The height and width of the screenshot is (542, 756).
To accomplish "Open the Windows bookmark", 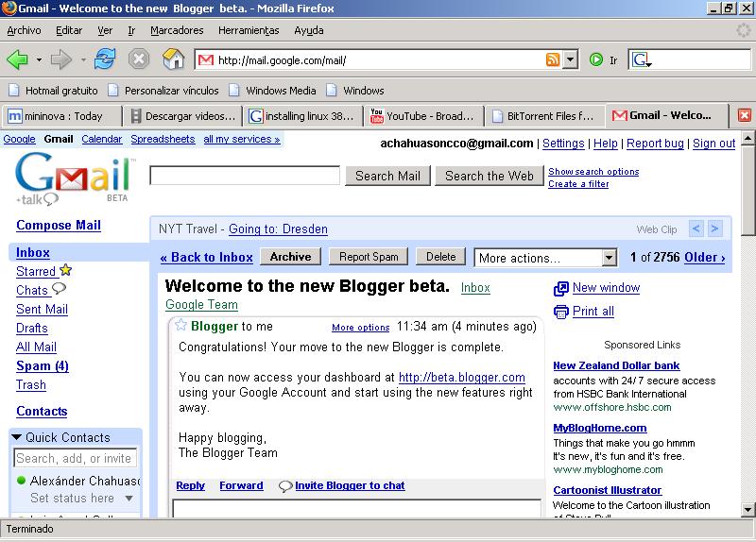I will [355, 91].
